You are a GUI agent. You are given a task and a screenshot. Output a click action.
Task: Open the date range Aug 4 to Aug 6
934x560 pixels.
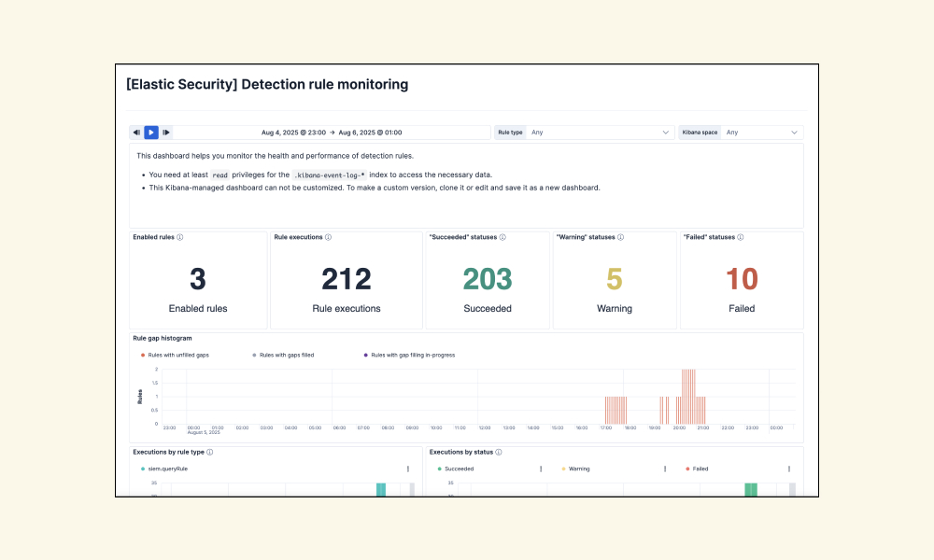[x=332, y=133]
